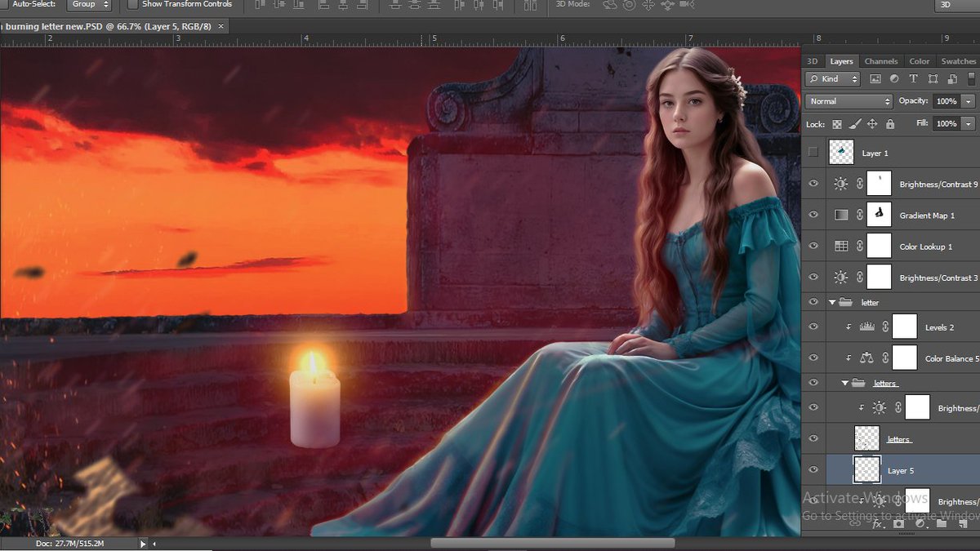Click Color Balance 5 scales icon
980x551 pixels.
coord(866,358)
